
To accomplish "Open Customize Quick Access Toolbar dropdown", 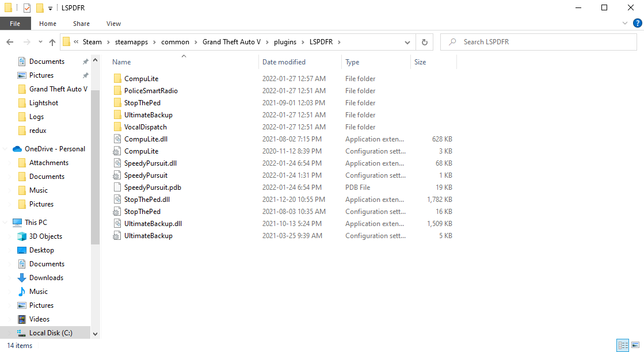I will (50, 8).
